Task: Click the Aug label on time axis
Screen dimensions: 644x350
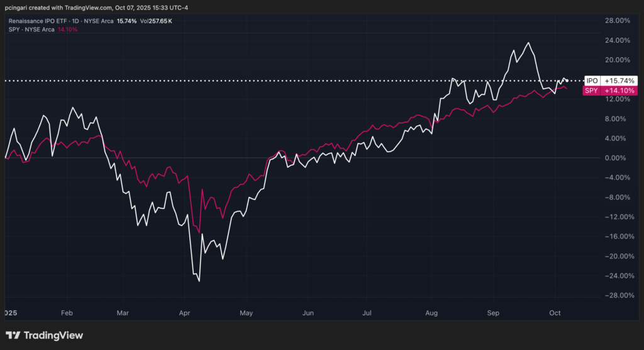Action: point(431,313)
